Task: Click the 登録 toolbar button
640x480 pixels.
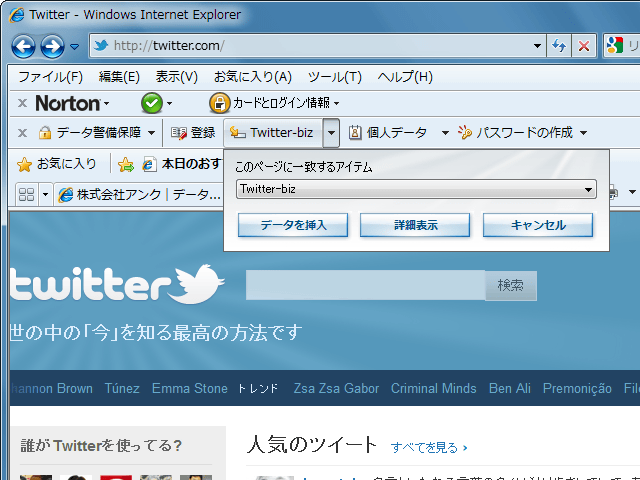Action: [x=193, y=133]
